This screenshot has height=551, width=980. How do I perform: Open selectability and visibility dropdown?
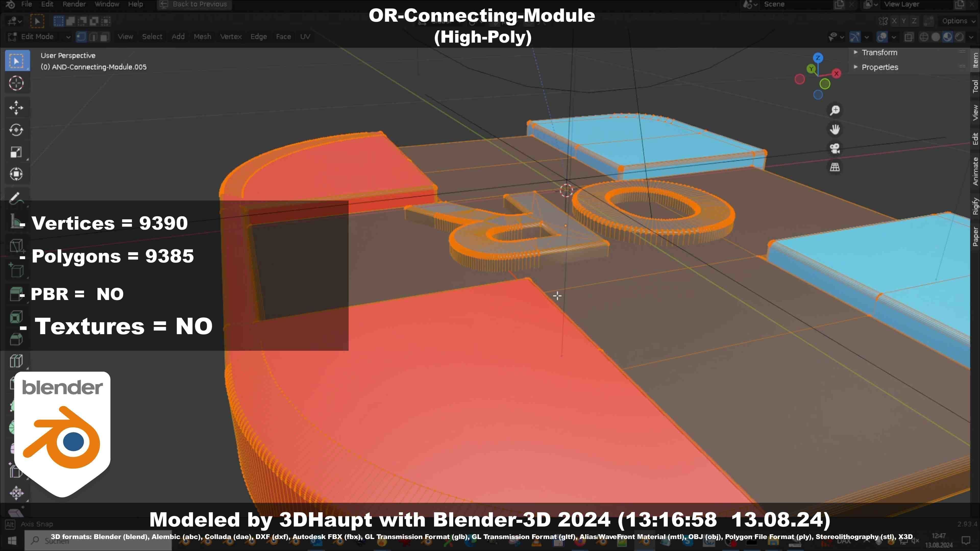click(x=836, y=37)
